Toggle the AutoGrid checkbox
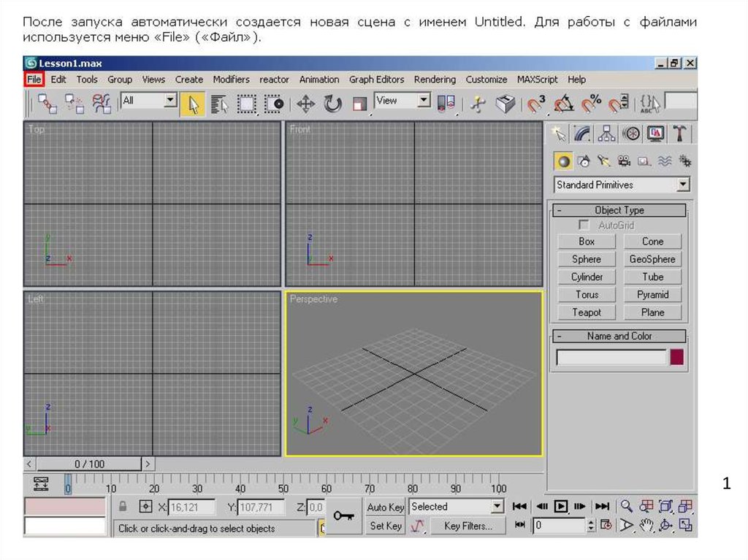 point(584,226)
